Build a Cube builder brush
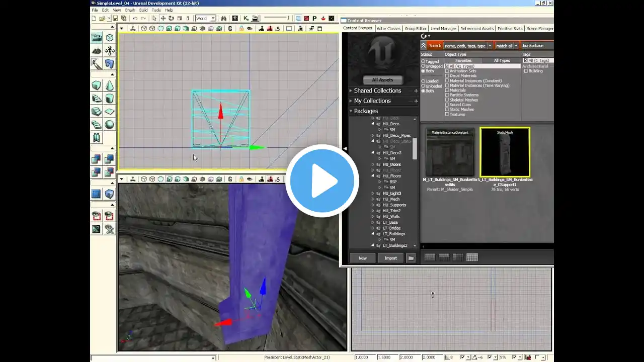Screen dimensions: 644x362 [x=97, y=86]
